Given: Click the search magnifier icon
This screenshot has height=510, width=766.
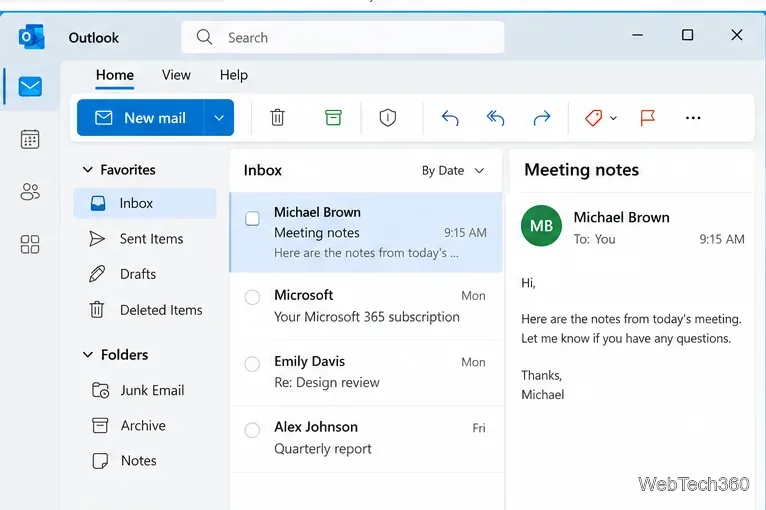Looking at the screenshot, I should (x=204, y=37).
